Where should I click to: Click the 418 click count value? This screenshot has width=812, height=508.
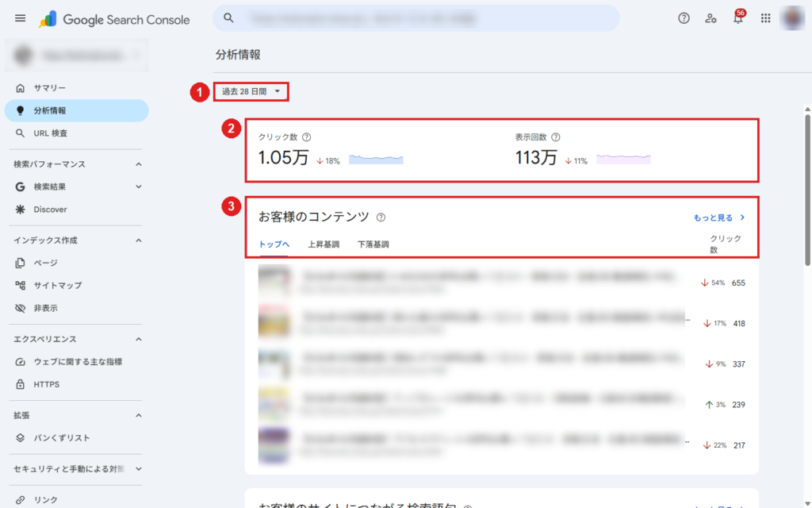click(739, 324)
